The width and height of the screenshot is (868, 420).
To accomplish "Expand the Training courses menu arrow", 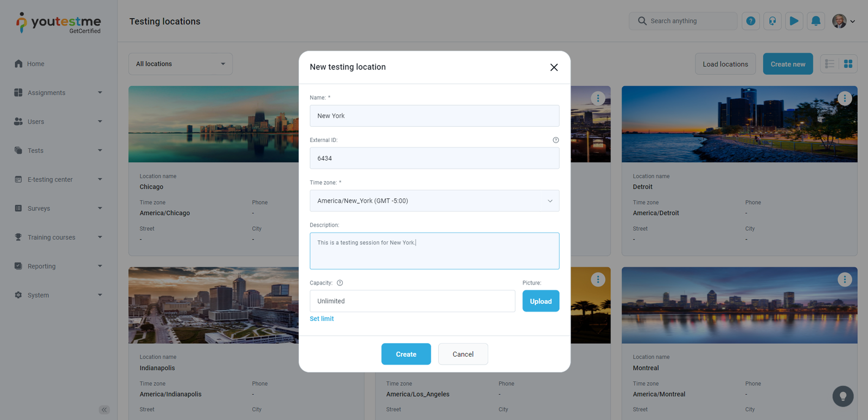I will [100, 237].
